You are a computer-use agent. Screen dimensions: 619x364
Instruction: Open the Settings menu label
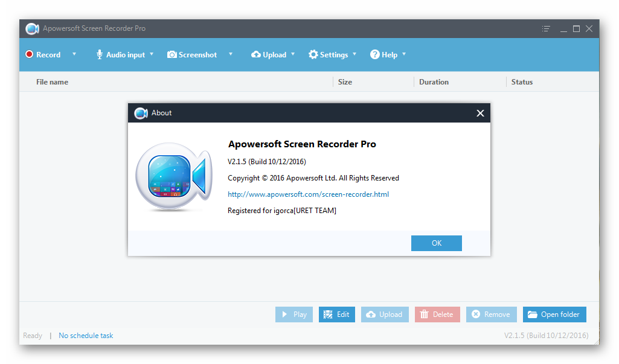(x=334, y=55)
